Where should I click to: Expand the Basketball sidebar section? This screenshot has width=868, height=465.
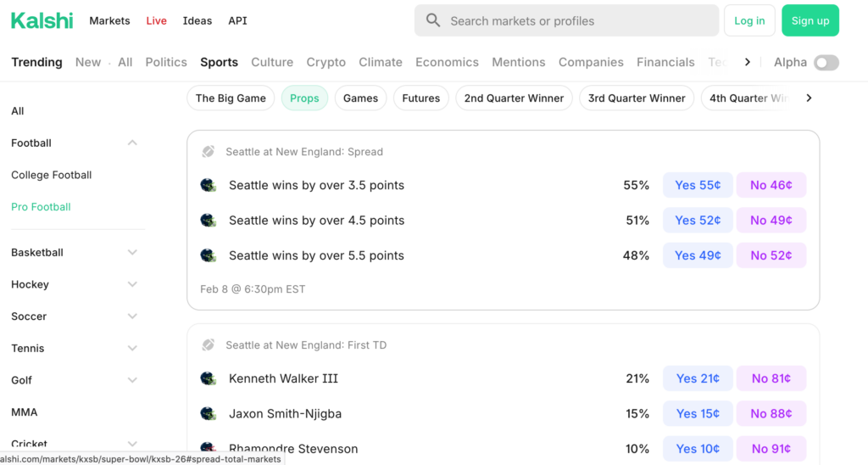[x=132, y=253]
